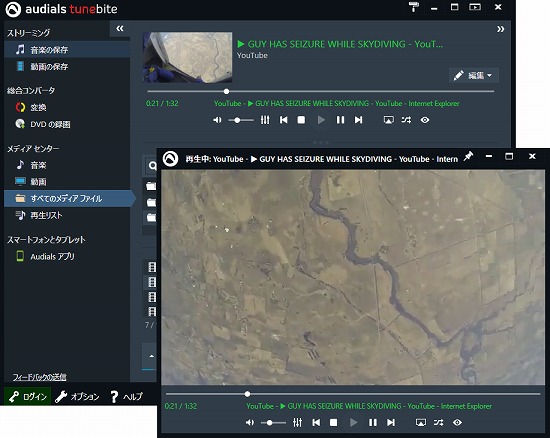This screenshot has height=438, width=550.
Task: Open フィードバックの送信 link
Action: coord(40,377)
